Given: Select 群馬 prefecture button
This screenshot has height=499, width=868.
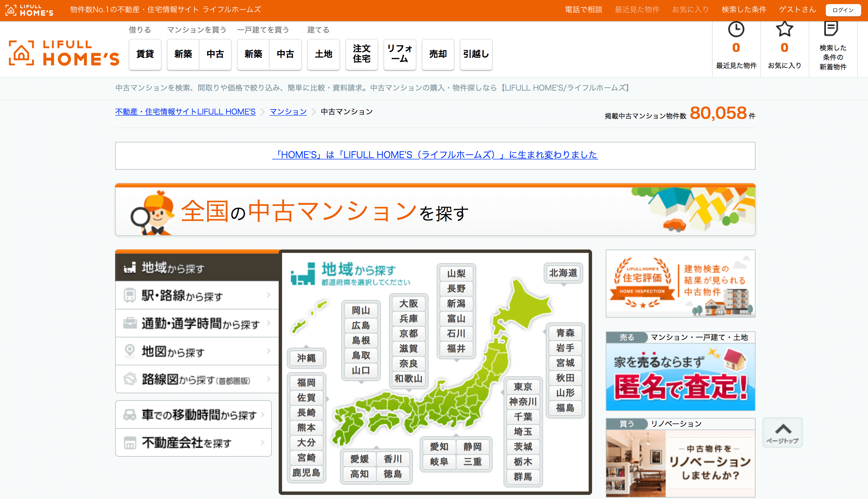Looking at the screenshot, I should (523, 477).
